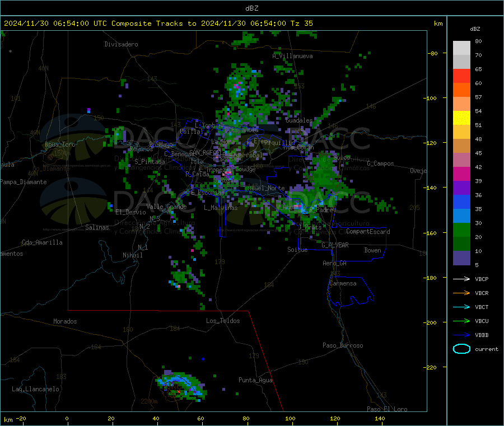This screenshot has height=426, width=504.
Task: Click the 'A_Villanueva' map label
Action: pyautogui.click(x=292, y=56)
